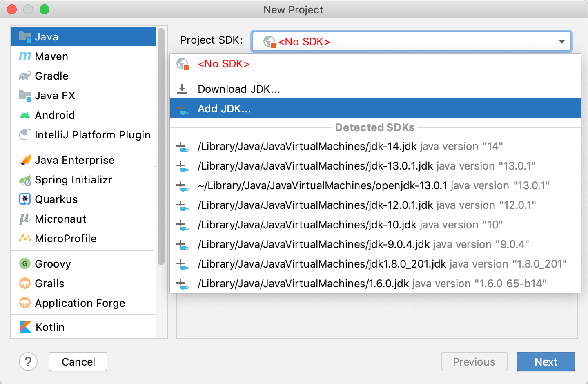Image resolution: width=588 pixels, height=384 pixels.
Task: Expand the Project SDK dropdown arrow
Action: (562, 41)
